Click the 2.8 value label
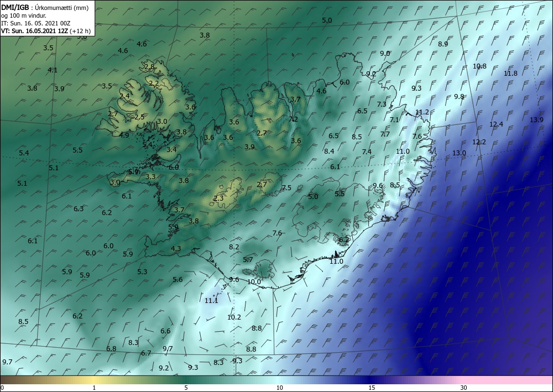553x392 pixels. [x=149, y=67]
